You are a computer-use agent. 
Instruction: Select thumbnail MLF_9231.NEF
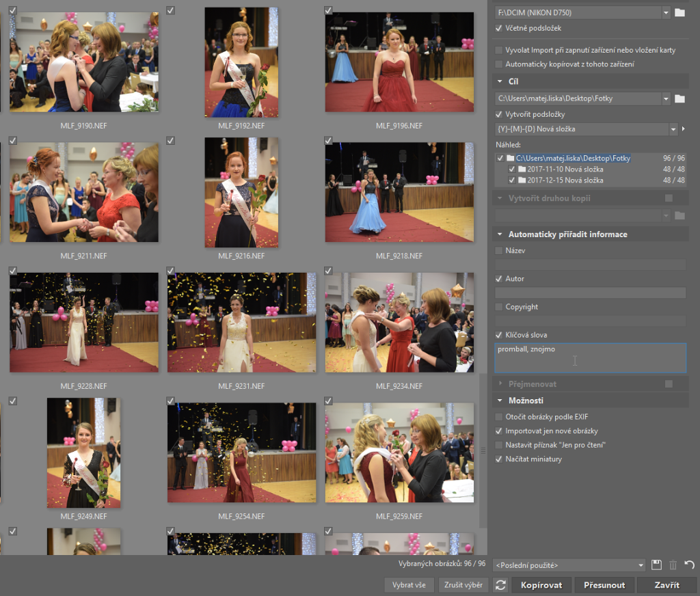(241, 323)
